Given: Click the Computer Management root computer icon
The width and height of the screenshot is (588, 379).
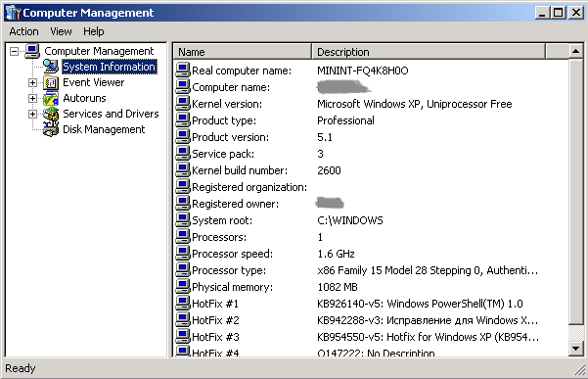Looking at the screenshot, I should 32,51.
